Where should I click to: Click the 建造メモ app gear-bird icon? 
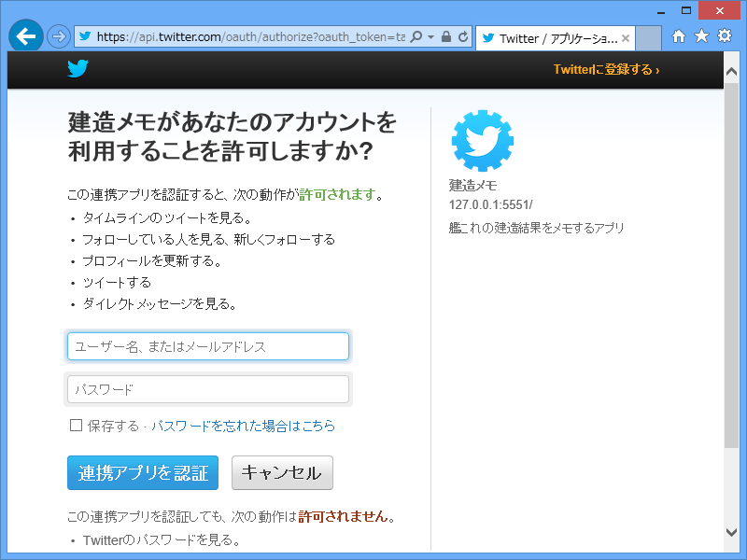pyautogui.click(x=482, y=141)
